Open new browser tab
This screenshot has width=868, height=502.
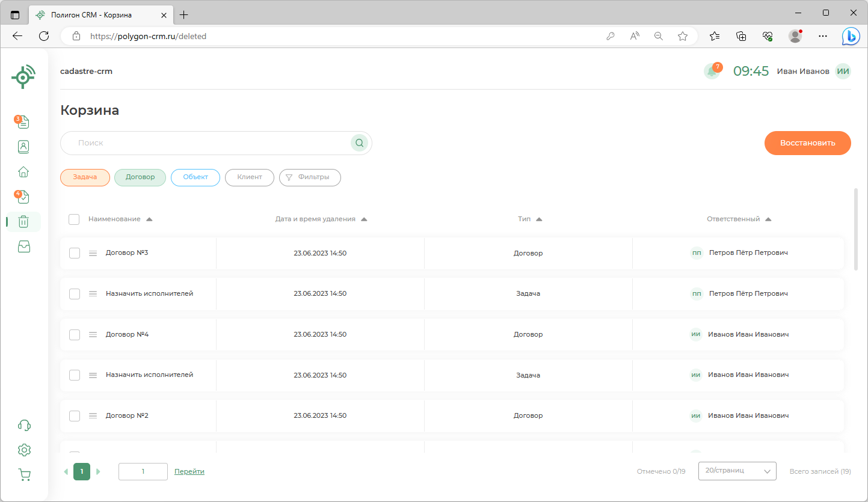click(x=184, y=14)
